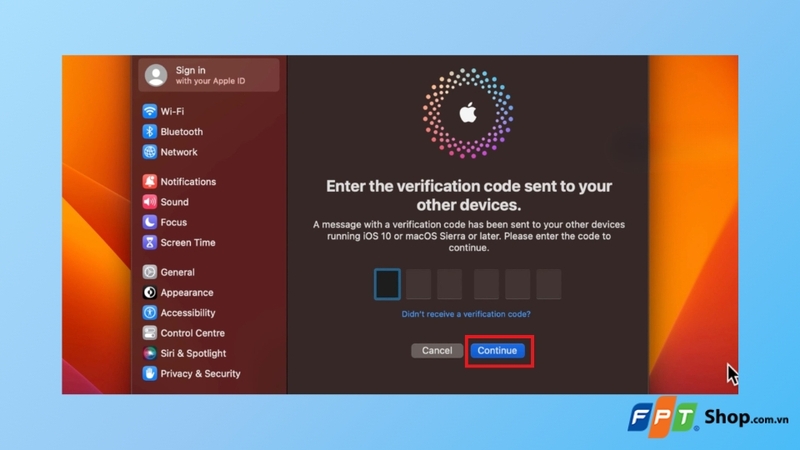Select Network label in sidebar
Viewport: 800px width, 450px height.
pyautogui.click(x=179, y=152)
